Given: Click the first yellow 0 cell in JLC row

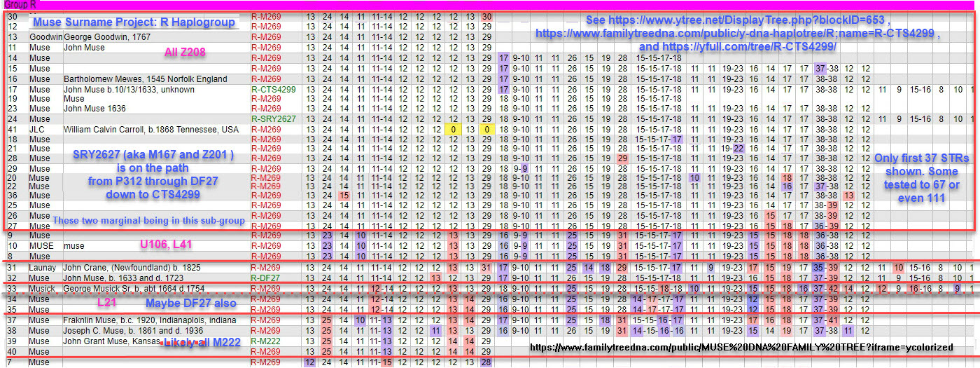Looking at the screenshot, I should (453, 130).
